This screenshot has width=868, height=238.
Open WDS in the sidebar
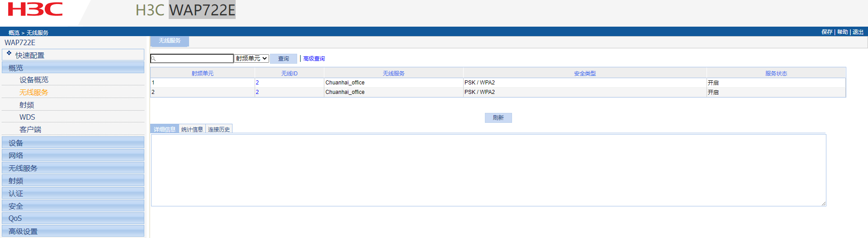(x=27, y=117)
